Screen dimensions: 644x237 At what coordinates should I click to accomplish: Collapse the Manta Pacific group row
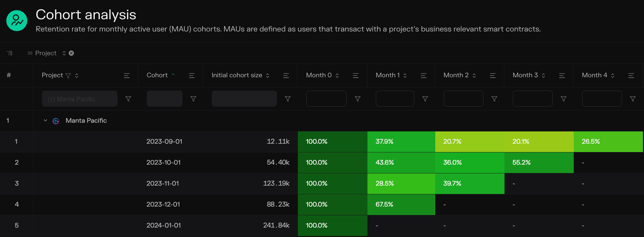coord(45,121)
